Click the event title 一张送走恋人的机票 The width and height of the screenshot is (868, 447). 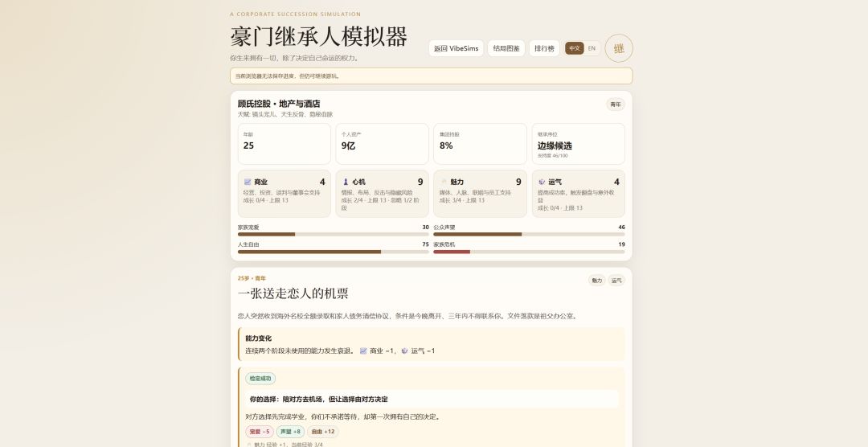pyautogui.click(x=293, y=293)
